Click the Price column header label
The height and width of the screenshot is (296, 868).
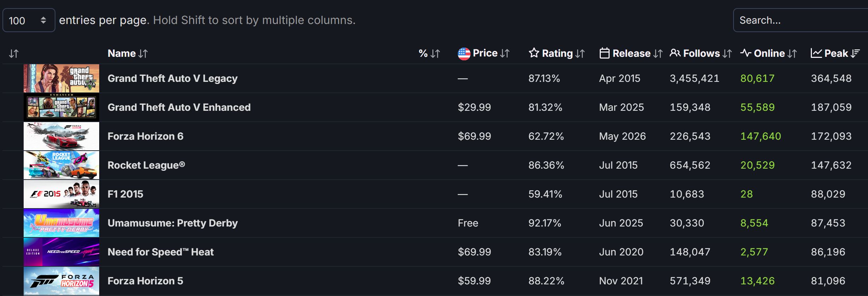coord(485,53)
